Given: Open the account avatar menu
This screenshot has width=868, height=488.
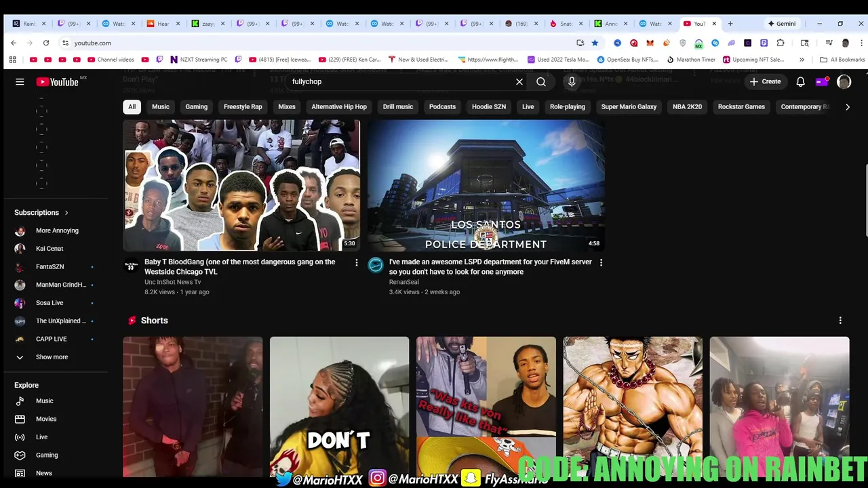Looking at the screenshot, I should (844, 81).
